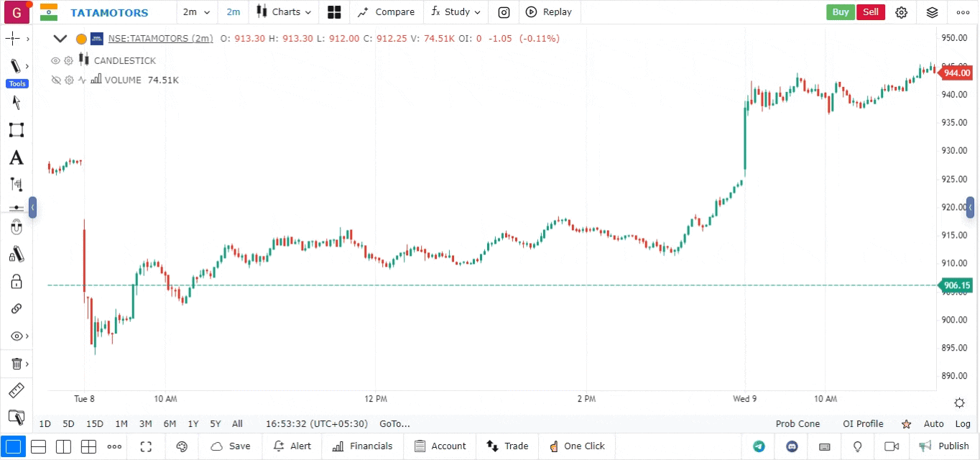This screenshot has width=980, height=460.
Task: Lock all drawings on the chart
Action: pyautogui.click(x=17, y=281)
